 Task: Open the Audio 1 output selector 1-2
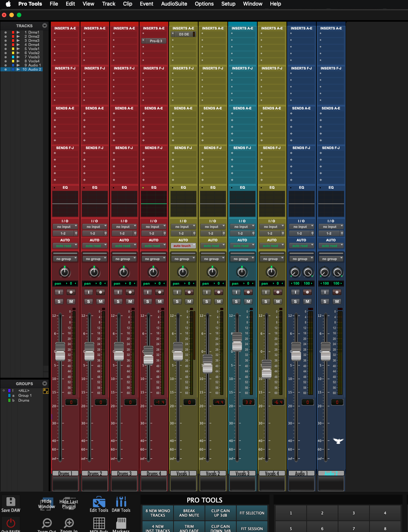pos(299,233)
